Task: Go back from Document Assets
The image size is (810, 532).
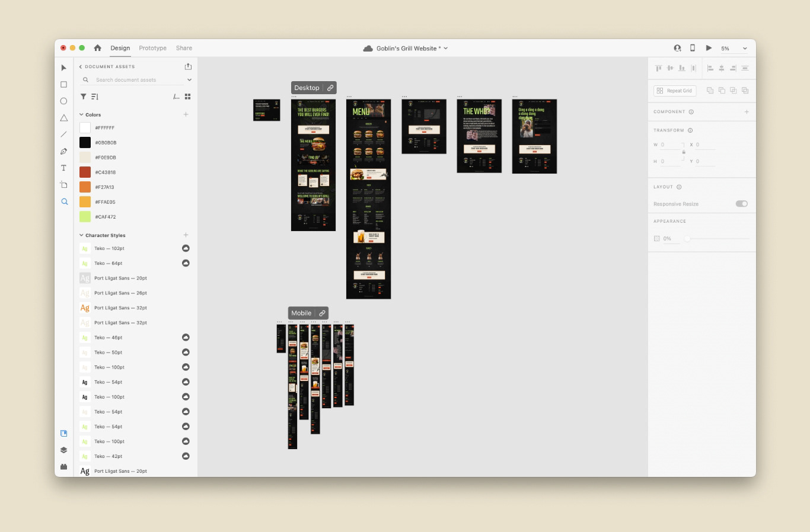Action: [x=81, y=67]
